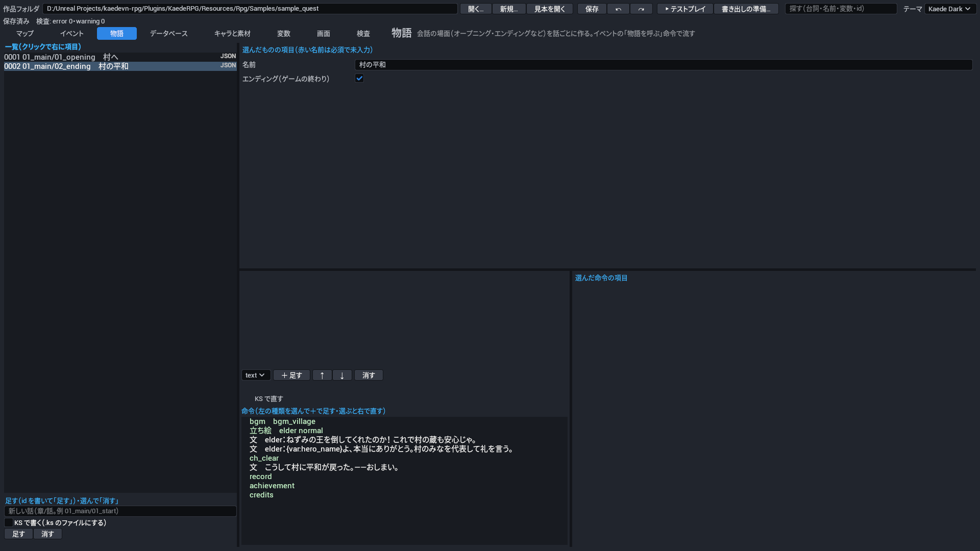
Task: Select story 0002 01_main/02_ending
Action: (x=120, y=66)
